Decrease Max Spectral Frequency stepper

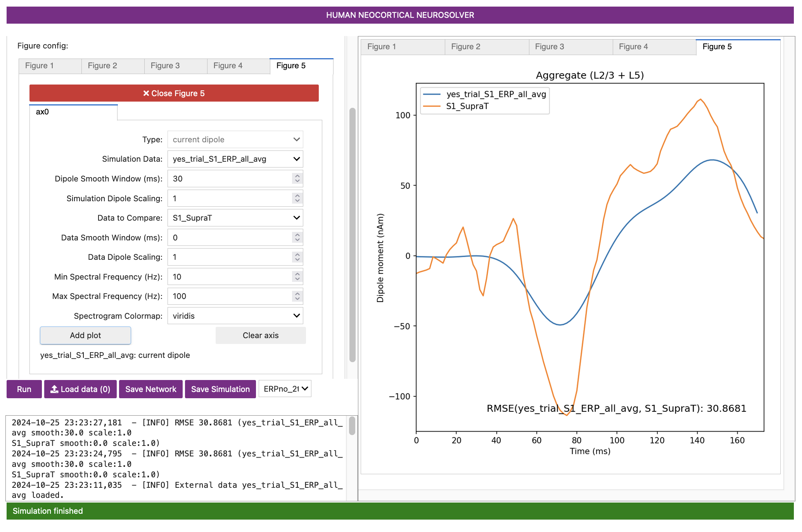297,299
